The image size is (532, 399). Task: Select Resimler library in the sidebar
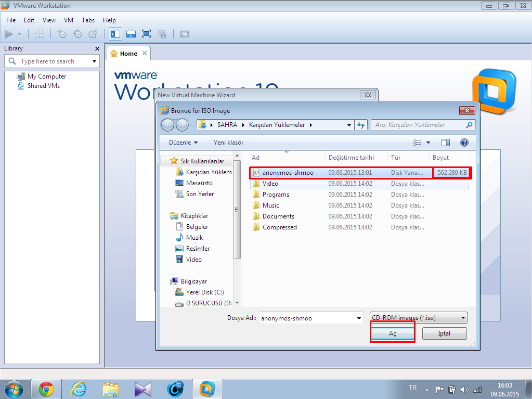[x=193, y=248]
